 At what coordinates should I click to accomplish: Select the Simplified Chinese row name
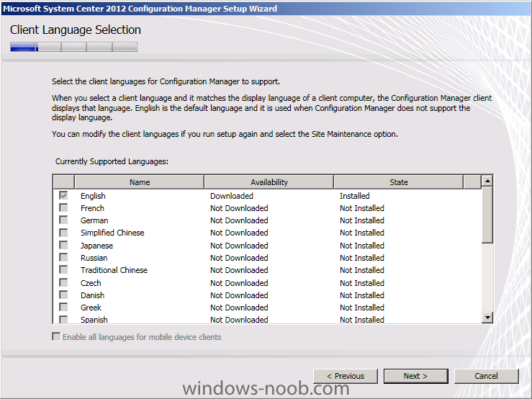pyautogui.click(x=112, y=233)
